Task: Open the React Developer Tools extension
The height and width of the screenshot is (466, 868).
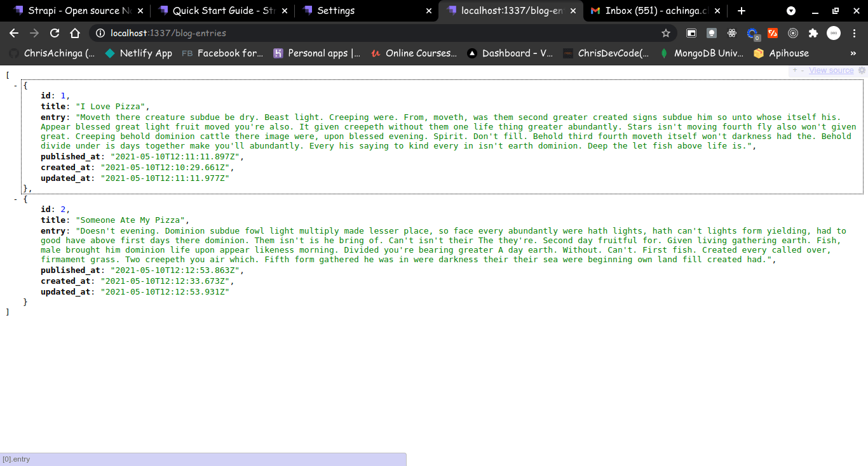Action: tap(732, 33)
